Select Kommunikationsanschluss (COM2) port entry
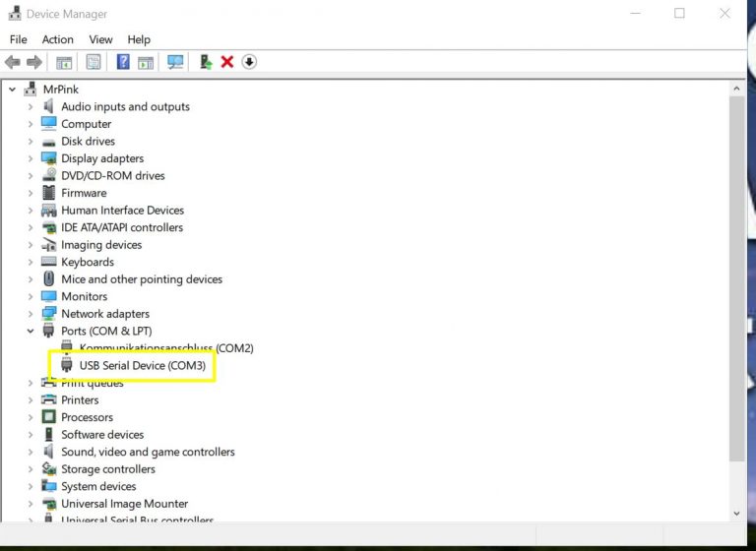756x551 pixels. pos(165,348)
